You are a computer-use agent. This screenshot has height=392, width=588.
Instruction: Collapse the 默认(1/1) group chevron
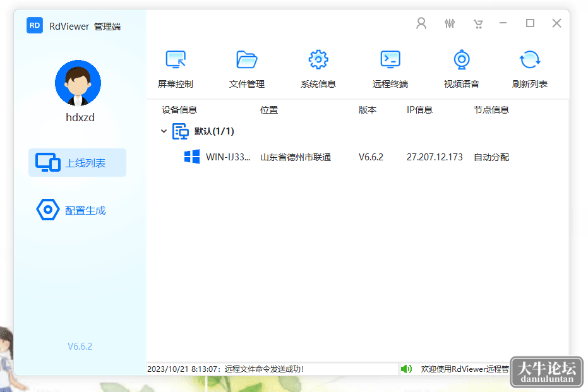[164, 131]
